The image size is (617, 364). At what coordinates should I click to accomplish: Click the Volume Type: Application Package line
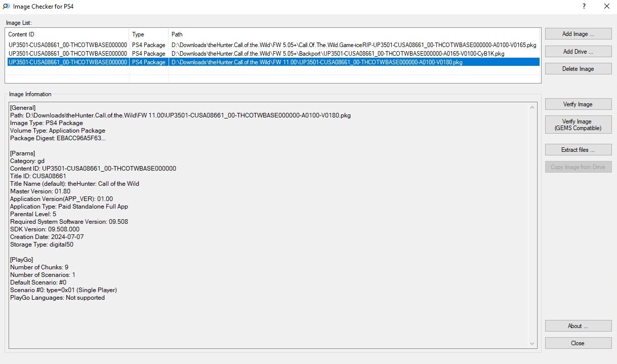(x=58, y=131)
